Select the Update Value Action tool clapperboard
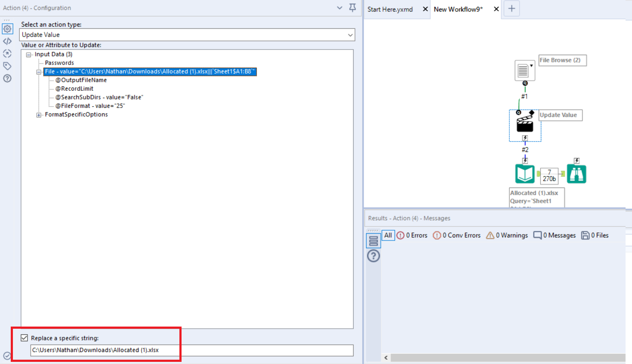This screenshot has width=632, height=364. [525, 125]
